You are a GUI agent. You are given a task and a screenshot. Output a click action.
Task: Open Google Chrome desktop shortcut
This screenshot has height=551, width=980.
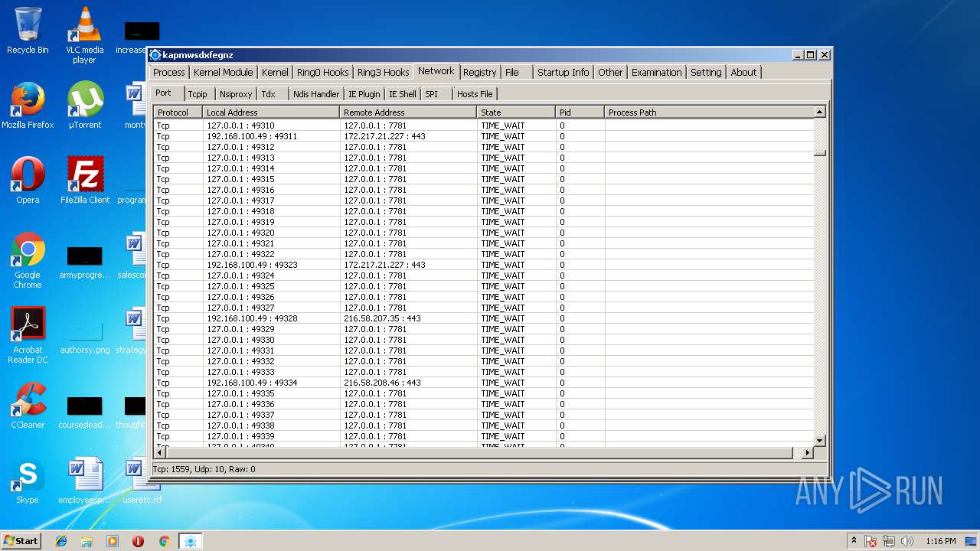[x=28, y=260]
